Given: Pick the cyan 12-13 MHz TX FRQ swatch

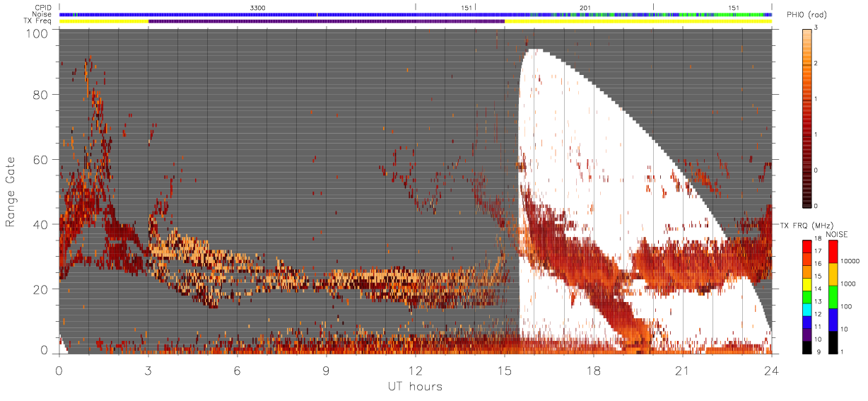Looking at the screenshot, I should point(807,309).
